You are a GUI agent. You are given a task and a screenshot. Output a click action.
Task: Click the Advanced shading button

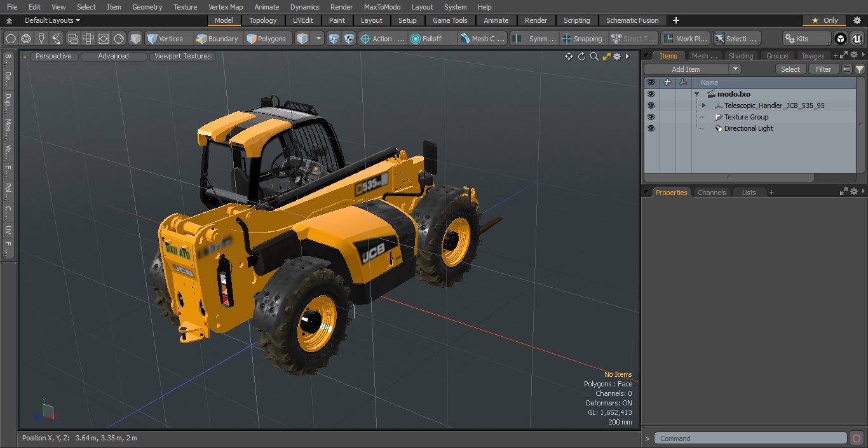pyautogui.click(x=113, y=56)
